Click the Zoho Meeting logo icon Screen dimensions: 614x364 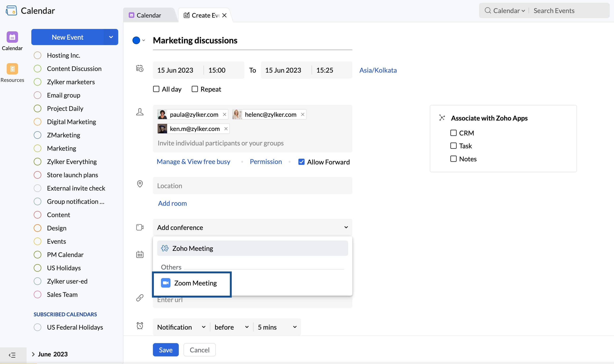tap(165, 248)
